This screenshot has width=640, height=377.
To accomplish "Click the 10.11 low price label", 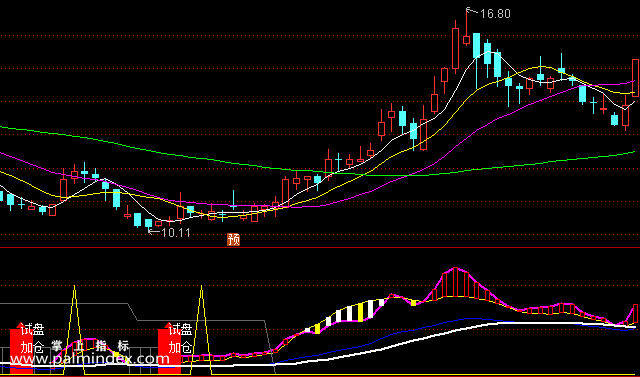I will click(x=176, y=233).
